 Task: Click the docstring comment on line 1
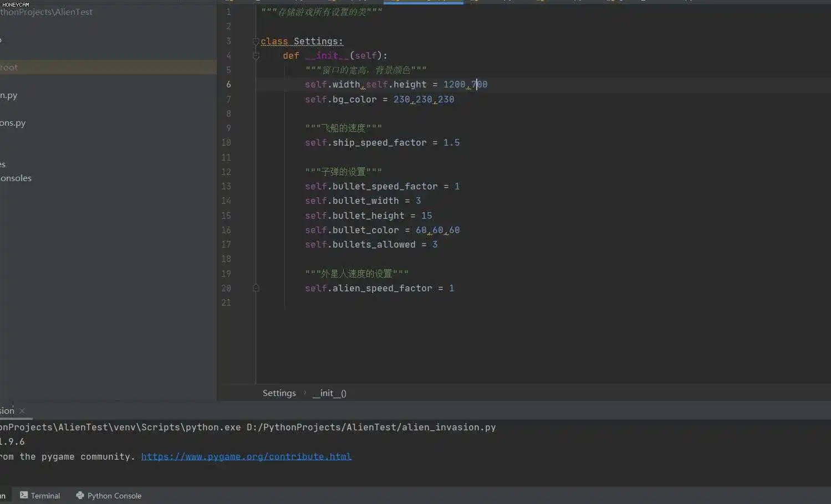coord(322,12)
